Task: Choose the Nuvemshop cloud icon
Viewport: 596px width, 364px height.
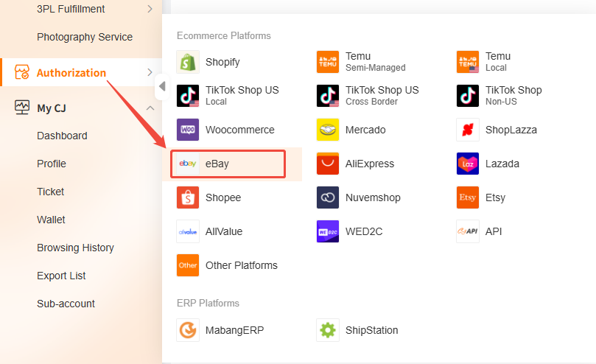Action: (328, 197)
